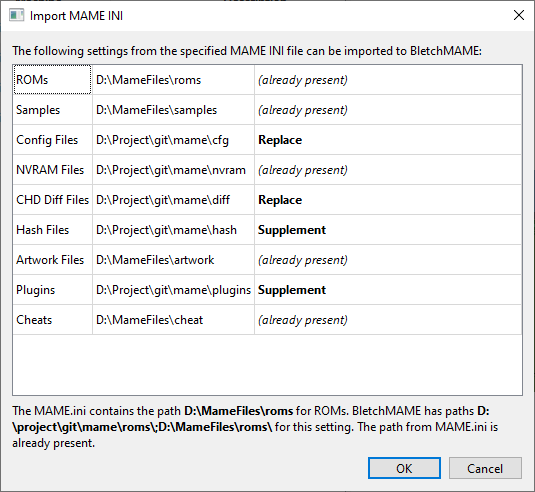
Task: Click the D:\MameFiles\roms path cell
Action: click(173, 79)
